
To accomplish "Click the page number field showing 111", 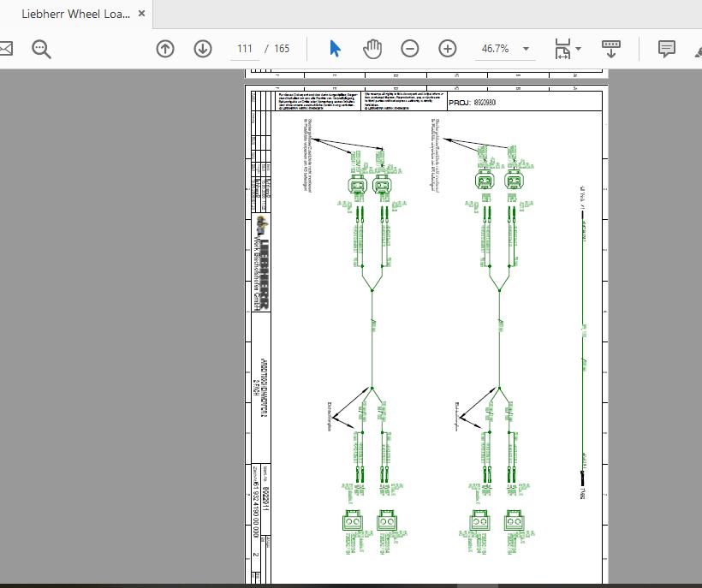I will coord(246,49).
